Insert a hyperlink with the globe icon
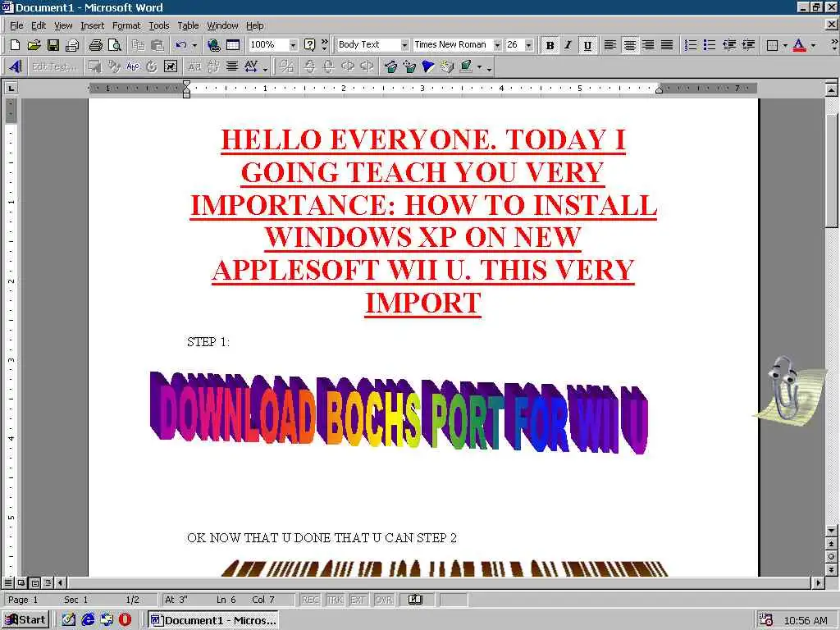This screenshot has width=840, height=630. pos(214,45)
